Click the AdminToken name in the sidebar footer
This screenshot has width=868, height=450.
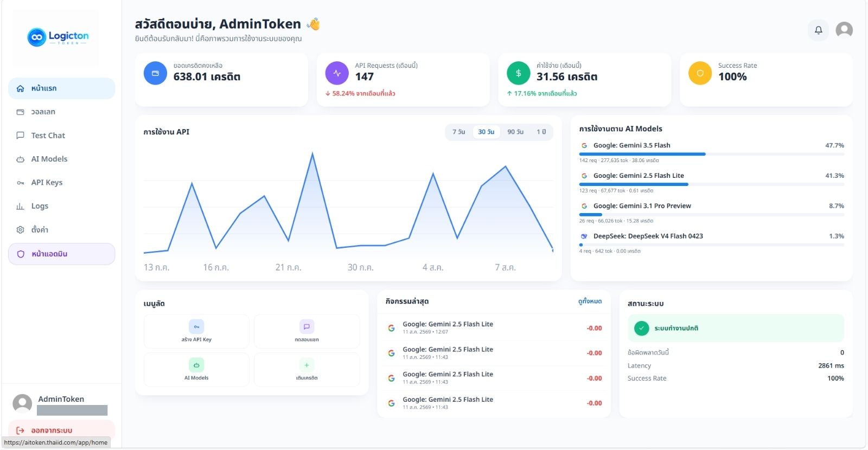tap(61, 399)
